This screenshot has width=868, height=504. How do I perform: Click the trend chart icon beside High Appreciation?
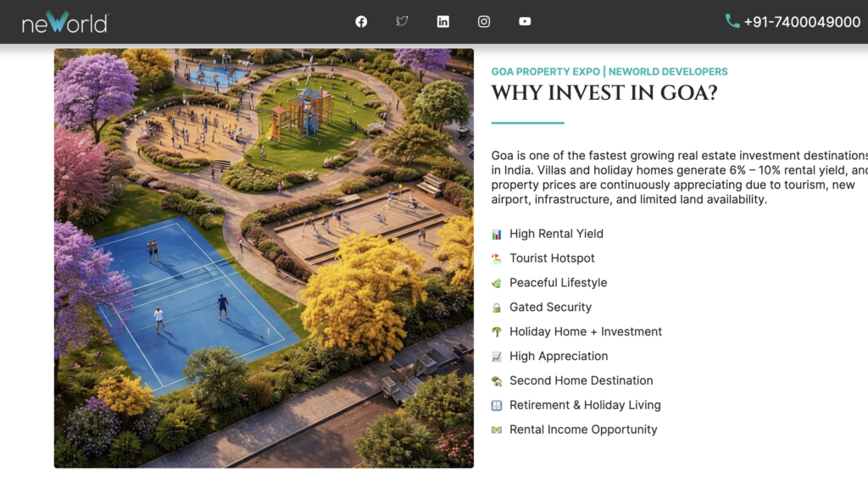[x=497, y=357]
